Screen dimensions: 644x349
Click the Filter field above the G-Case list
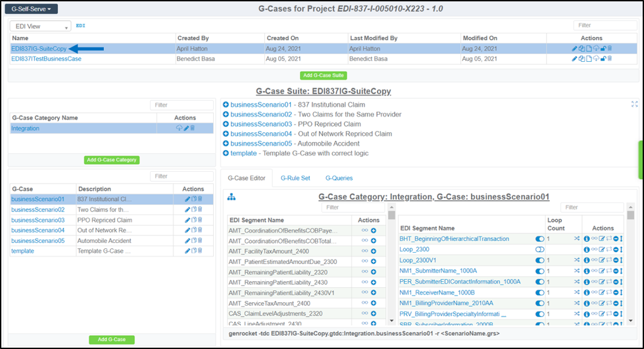182,176
